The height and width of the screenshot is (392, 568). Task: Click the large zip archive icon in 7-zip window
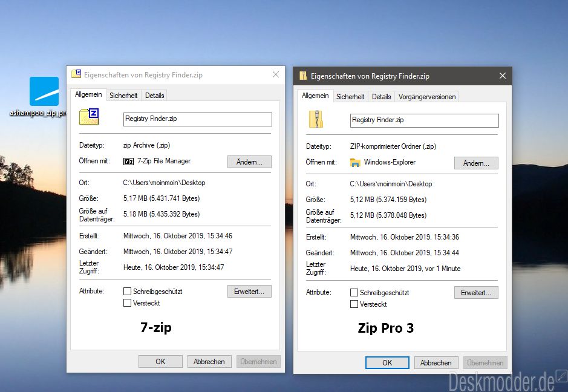pyautogui.click(x=89, y=117)
